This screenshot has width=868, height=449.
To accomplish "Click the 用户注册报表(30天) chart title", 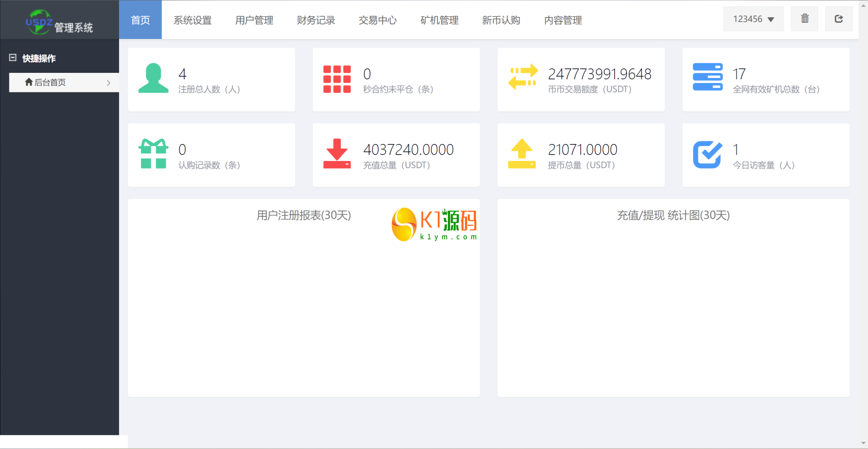I will click(304, 215).
